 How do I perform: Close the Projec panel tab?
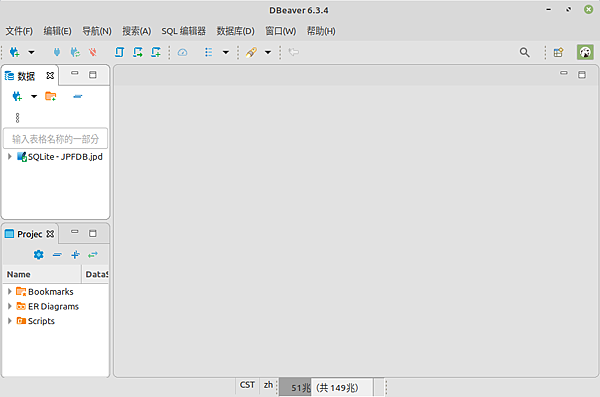[50, 234]
